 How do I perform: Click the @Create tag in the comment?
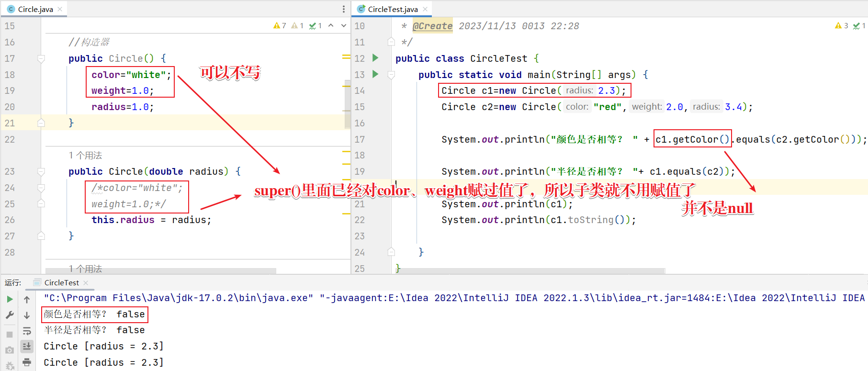pyautogui.click(x=432, y=26)
